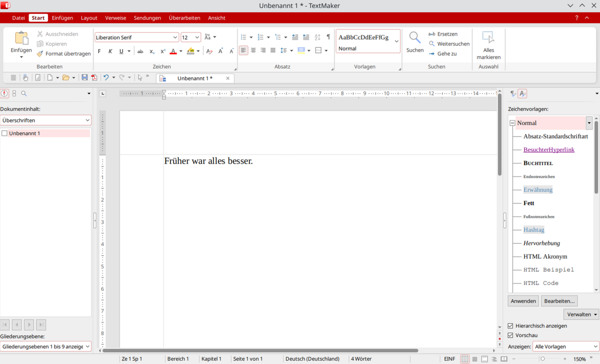The height and width of the screenshot is (364, 600).
Task: Click the Verwalten button
Action: click(x=582, y=315)
